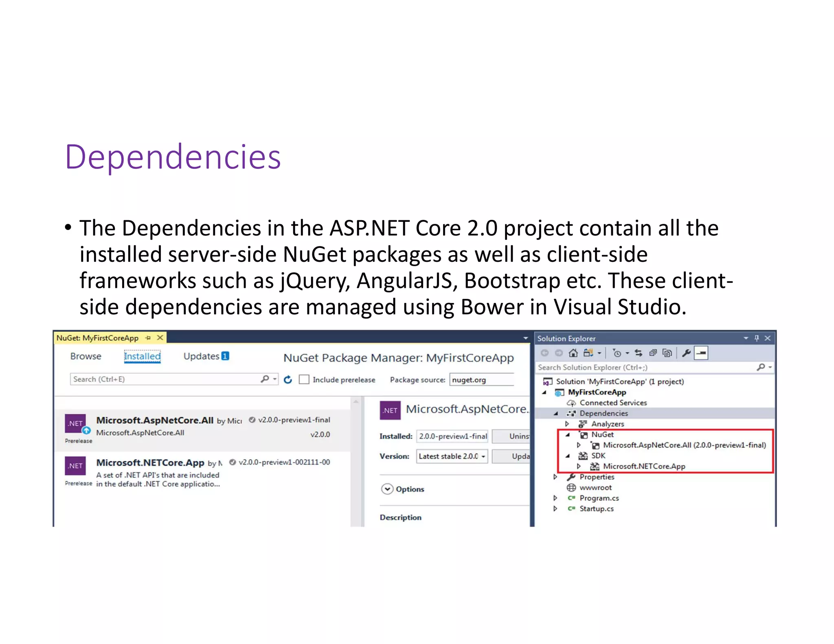The height and width of the screenshot is (644, 834).
Task: Expand the Analyzers node
Action: pos(567,424)
